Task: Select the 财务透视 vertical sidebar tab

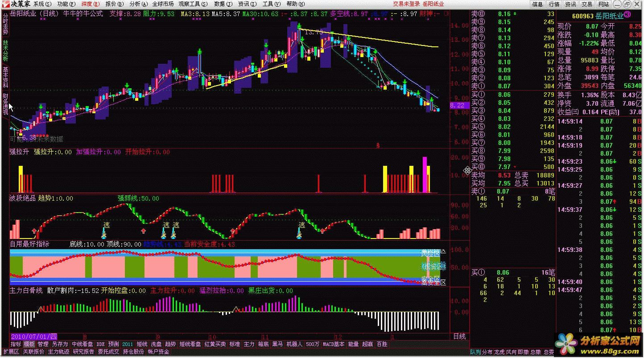Action: (5, 104)
